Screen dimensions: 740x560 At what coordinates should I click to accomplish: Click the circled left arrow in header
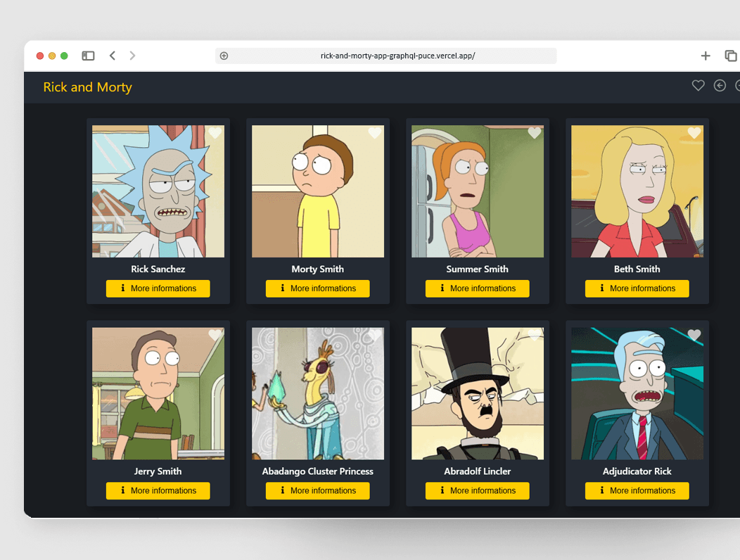(720, 85)
